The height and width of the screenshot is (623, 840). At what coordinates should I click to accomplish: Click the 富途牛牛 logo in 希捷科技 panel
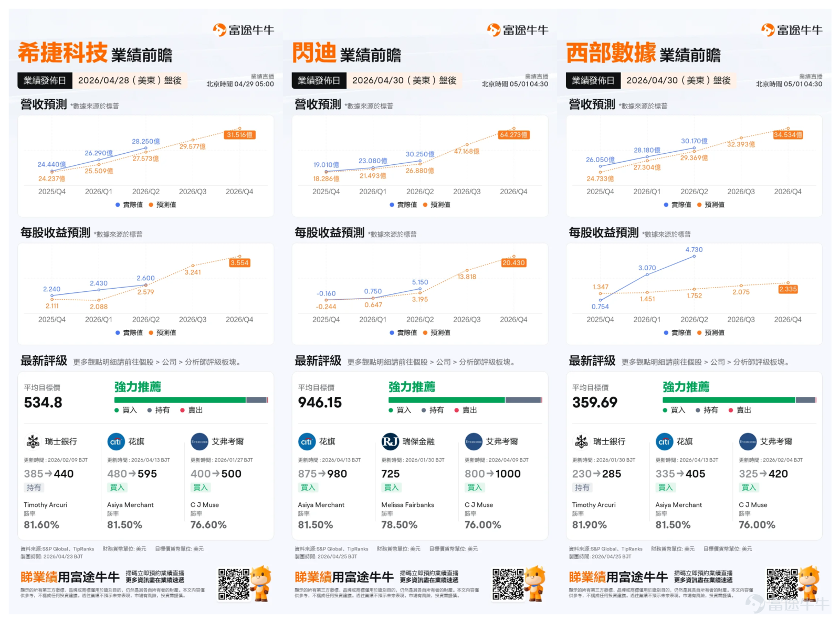[x=244, y=30]
